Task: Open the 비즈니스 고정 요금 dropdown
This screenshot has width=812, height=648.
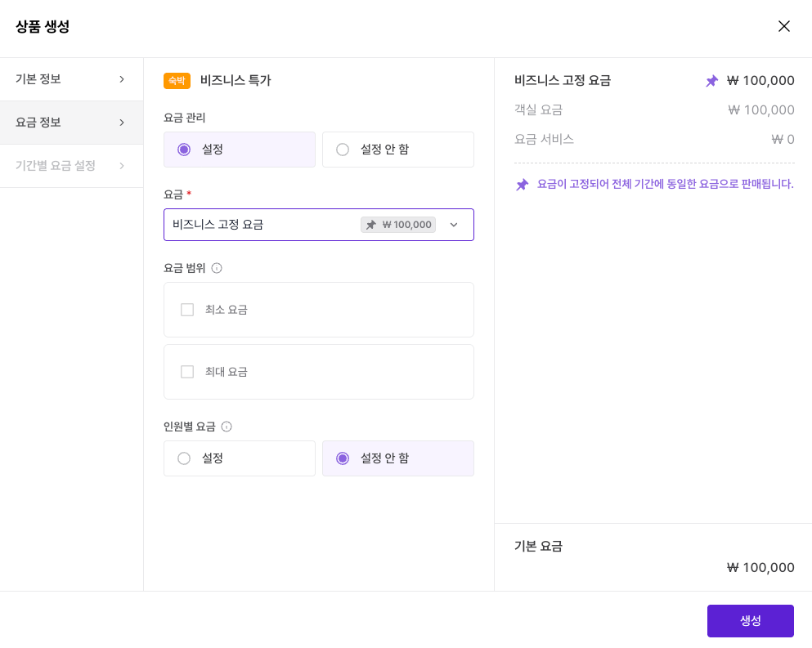Action: tap(319, 224)
